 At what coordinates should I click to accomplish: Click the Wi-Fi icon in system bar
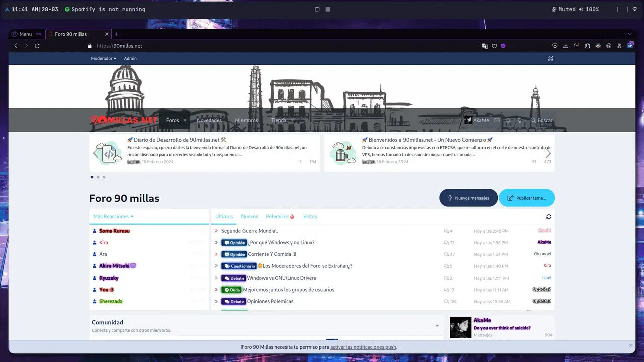[x=635, y=9]
